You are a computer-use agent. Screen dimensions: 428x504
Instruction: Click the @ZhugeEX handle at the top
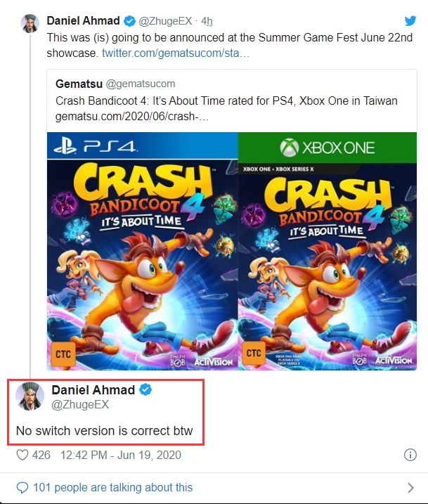[165, 21]
